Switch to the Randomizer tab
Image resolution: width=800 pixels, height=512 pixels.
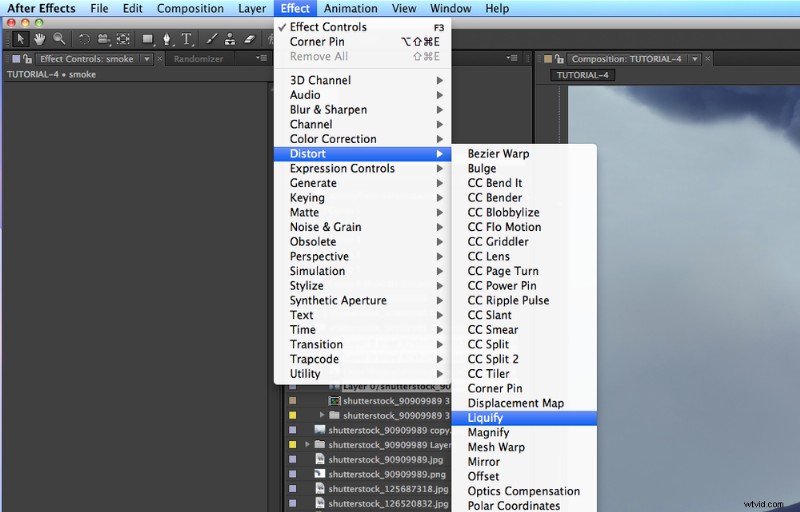pyautogui.click(x=198, y=59)
